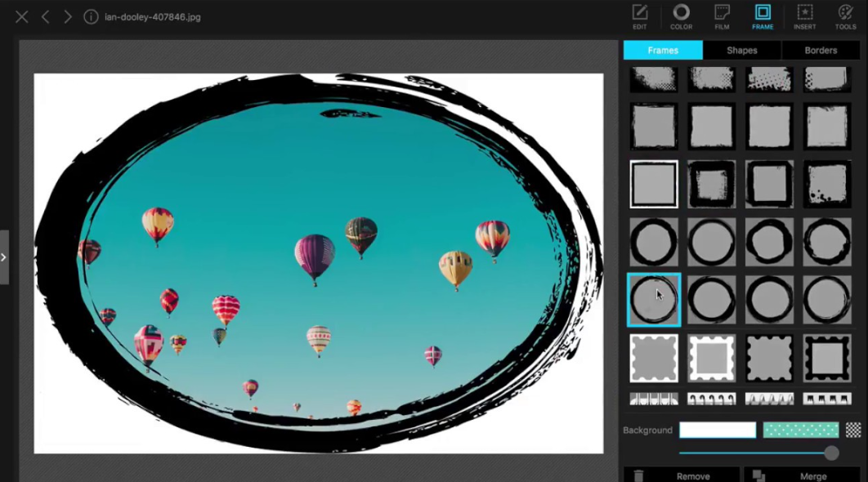Expand the left side panel arrow

[x=4, y=257]
